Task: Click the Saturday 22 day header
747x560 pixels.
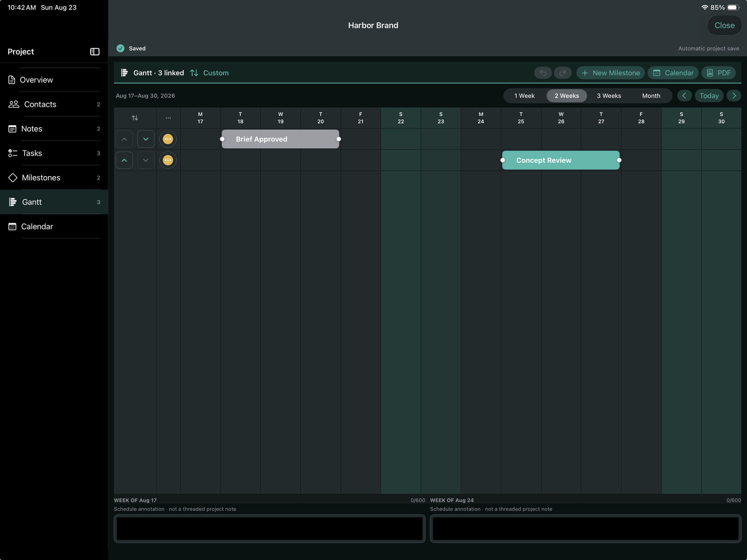Action: pos(401,118)
